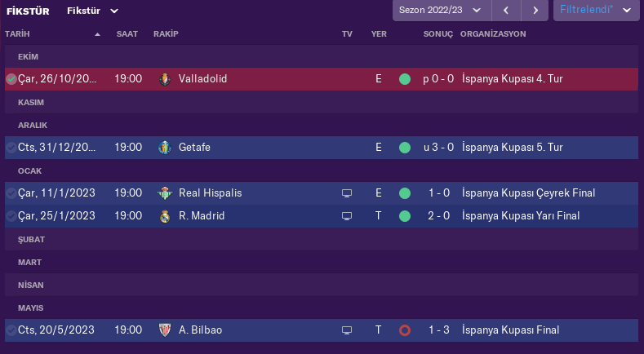Click red loss indicator for Final match

coord(405,330)
